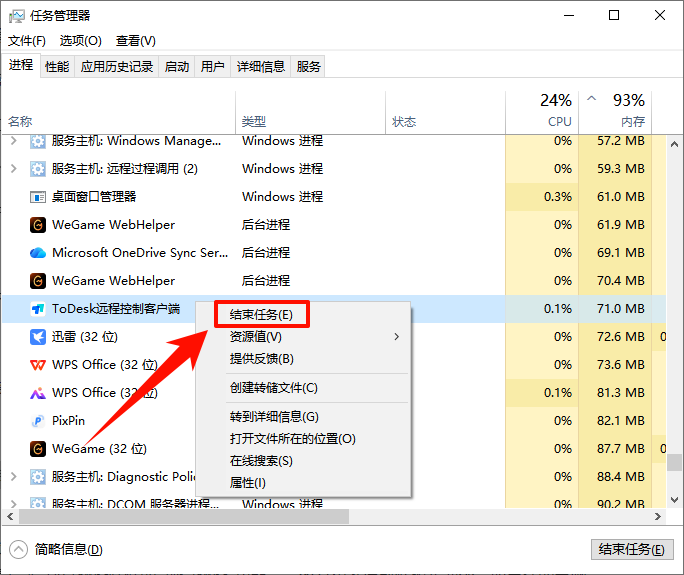Click the 迅雷 (32 位) bird icon
The height and width of the screenshot is (575, 684).
coord(38,337)
